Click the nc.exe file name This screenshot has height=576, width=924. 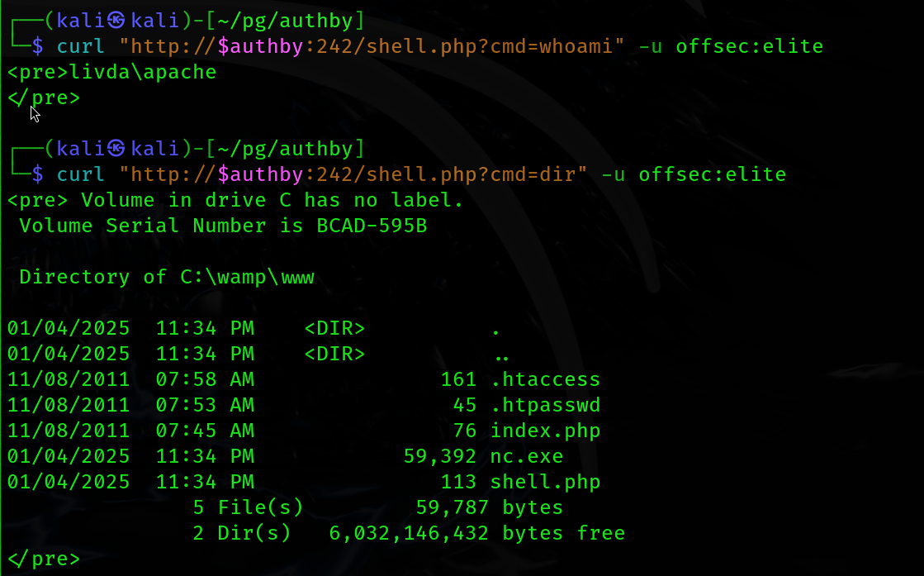(x=527, y=456)
